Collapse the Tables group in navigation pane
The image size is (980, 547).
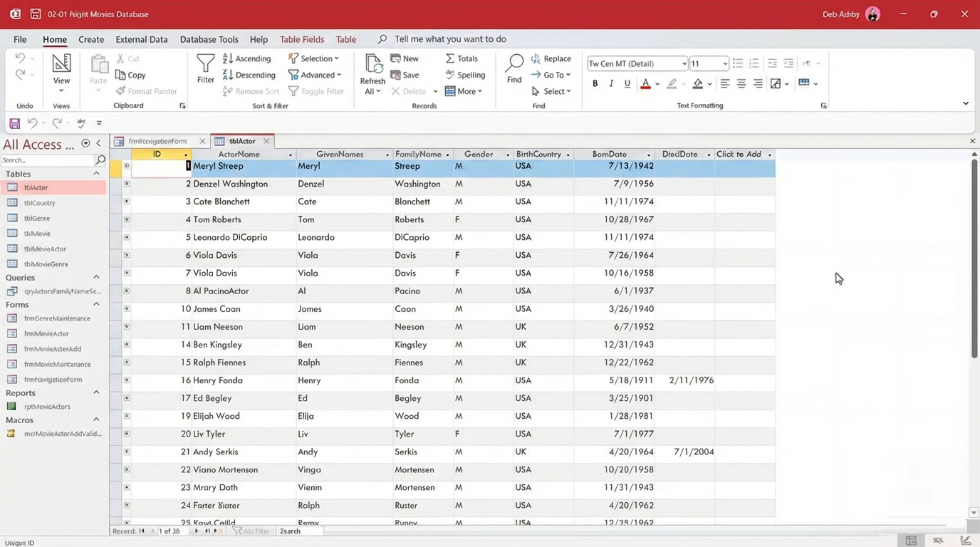[x=96, y=174]
